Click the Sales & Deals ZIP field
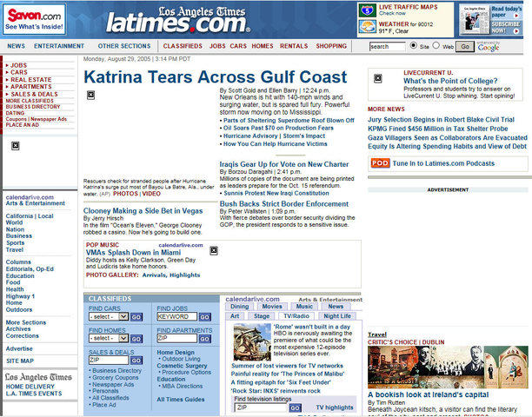 [x=109, y=360]
